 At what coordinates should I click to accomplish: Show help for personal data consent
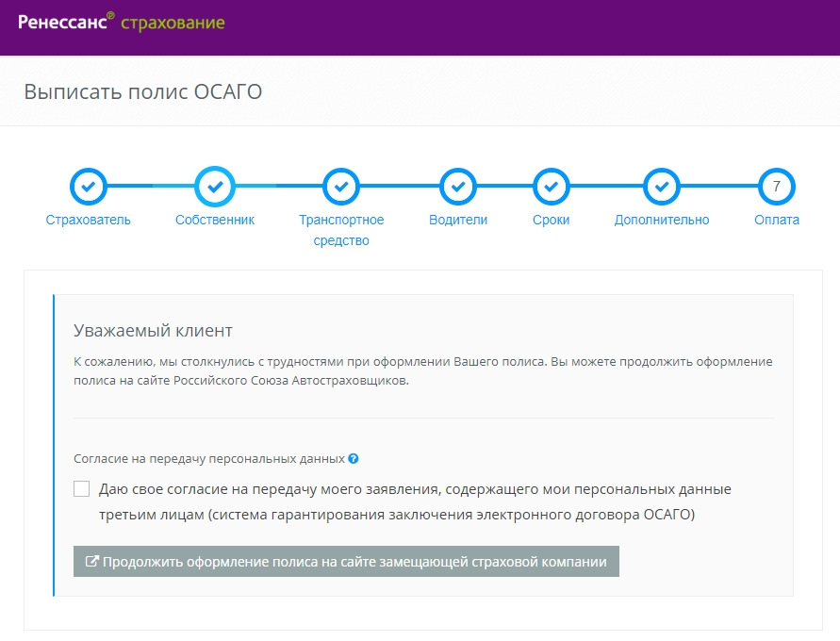[353, 458]
